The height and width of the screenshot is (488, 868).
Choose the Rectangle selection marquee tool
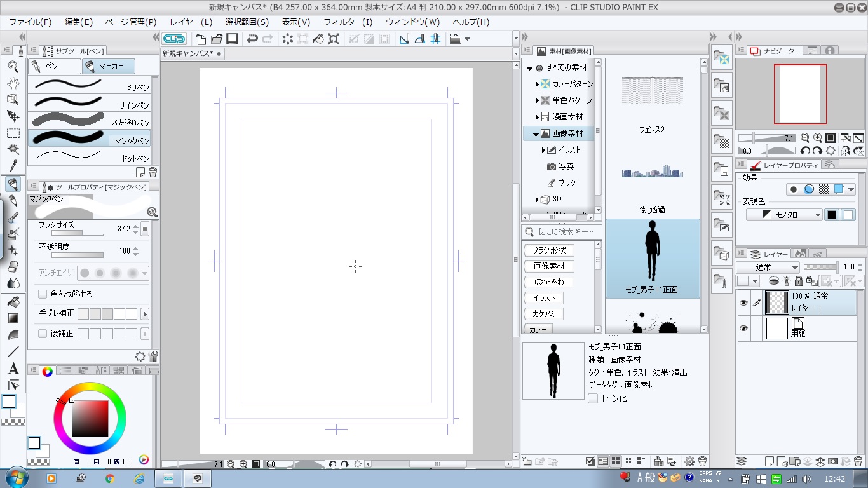point(13,133)
